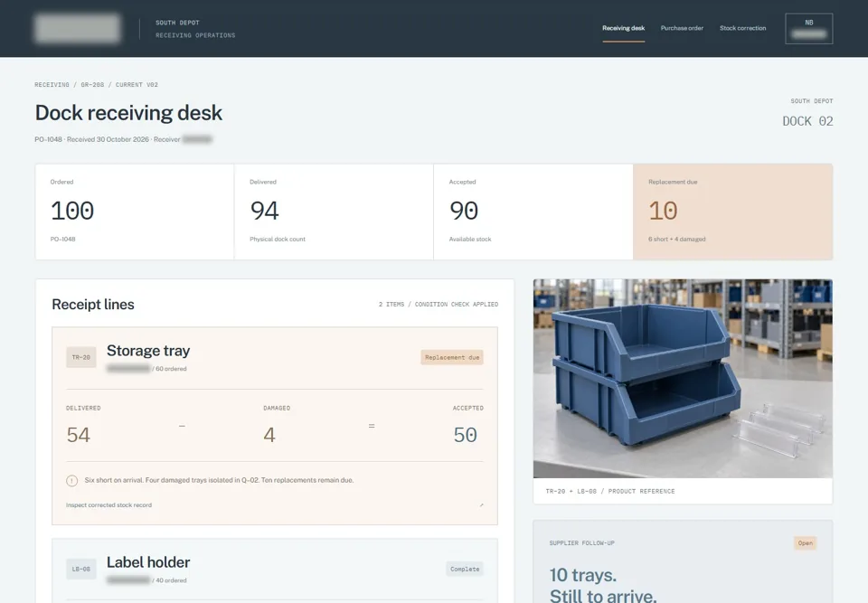Click the warning circle icon in tray note
The width and height of the screenshot is (868, 603).
(x=72, y=481)
